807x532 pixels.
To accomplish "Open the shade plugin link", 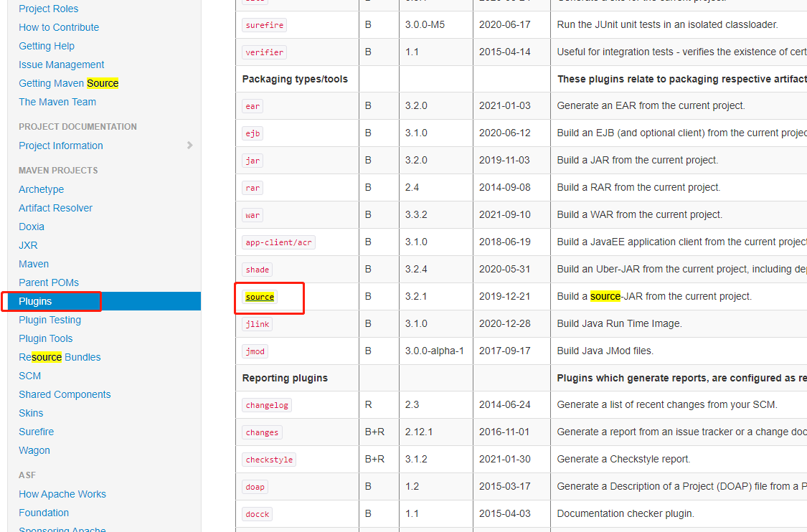I will click(258, 270).
